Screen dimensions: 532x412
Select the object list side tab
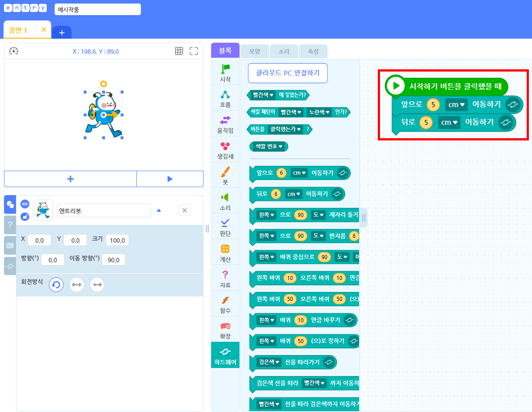pos(10,204)
